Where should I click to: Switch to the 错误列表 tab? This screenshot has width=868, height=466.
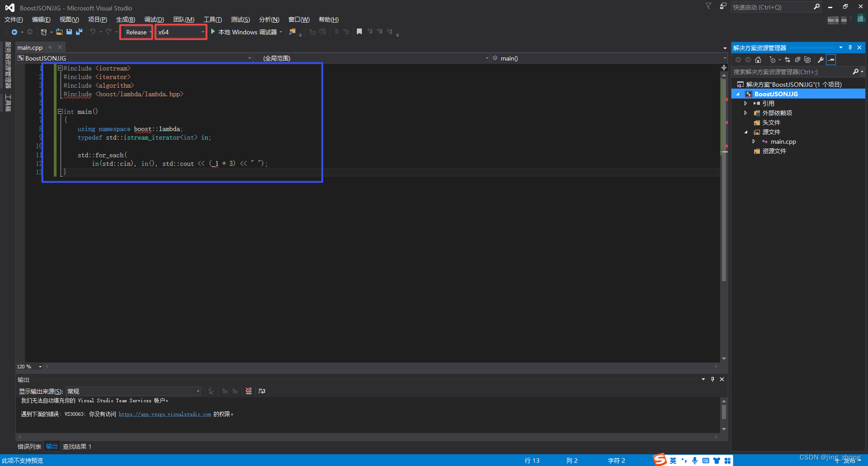click(29, 446)
